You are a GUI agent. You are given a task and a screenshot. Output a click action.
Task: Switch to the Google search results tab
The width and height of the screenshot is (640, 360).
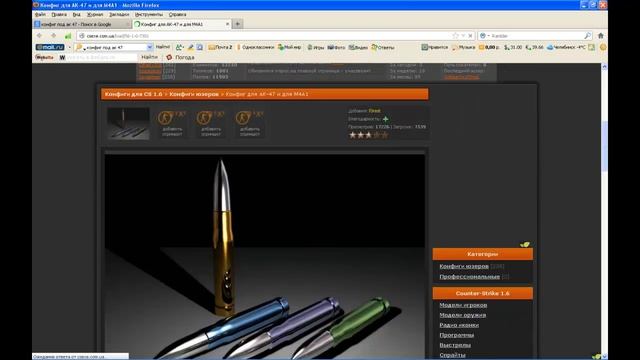pyautogui.click(x=82, y=24)
